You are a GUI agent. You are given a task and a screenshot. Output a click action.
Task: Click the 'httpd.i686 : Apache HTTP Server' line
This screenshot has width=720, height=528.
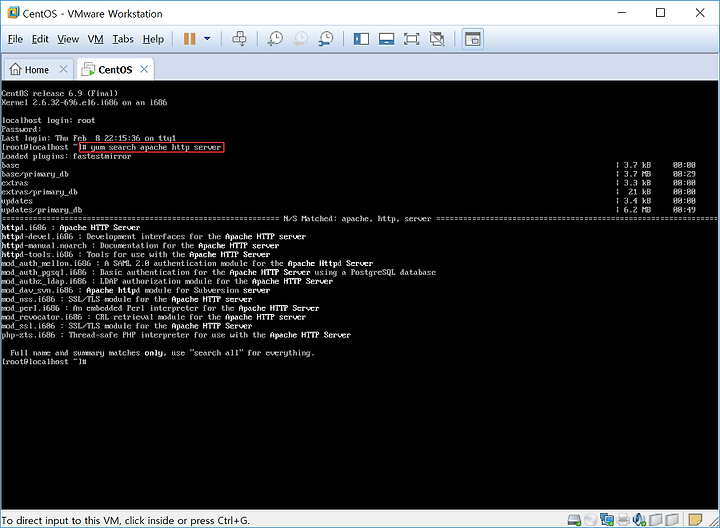71,228
